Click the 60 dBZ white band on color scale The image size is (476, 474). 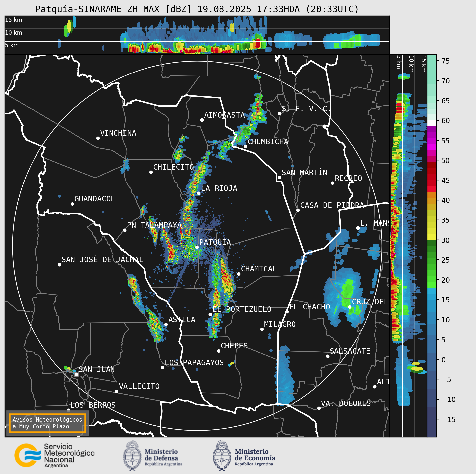click(x=432, y=123)
